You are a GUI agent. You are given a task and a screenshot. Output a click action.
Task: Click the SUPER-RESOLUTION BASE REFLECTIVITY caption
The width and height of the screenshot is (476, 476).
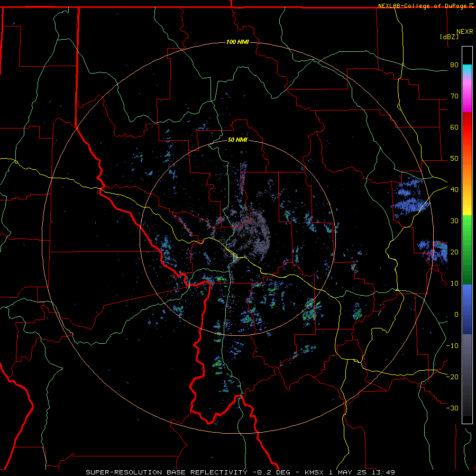[167, 472]
